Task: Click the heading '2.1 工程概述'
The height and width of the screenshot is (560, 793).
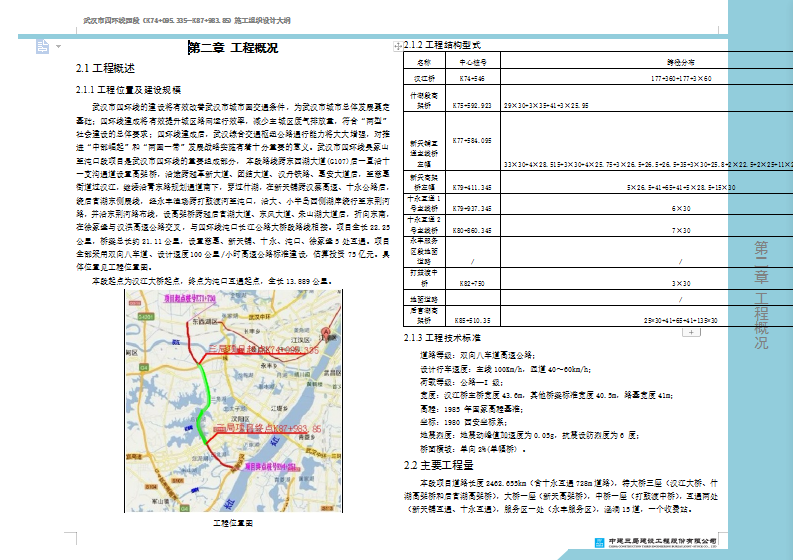Action: (105, 68)
